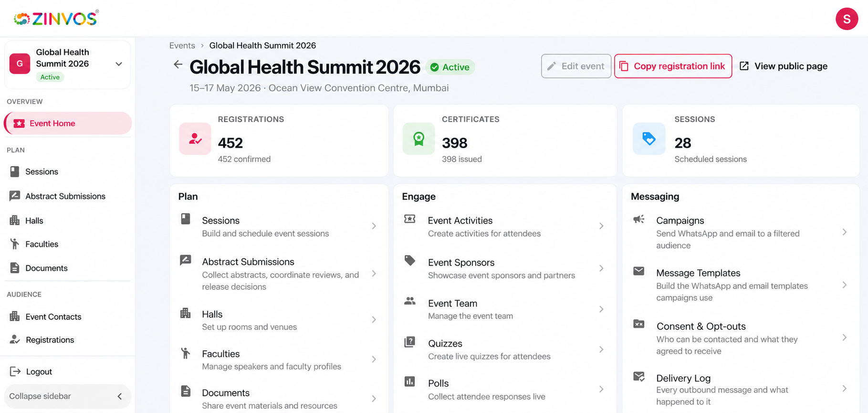Screen dimensions: 868x413
Task: Click the Sessions tag icon
Action: (649, 138)
